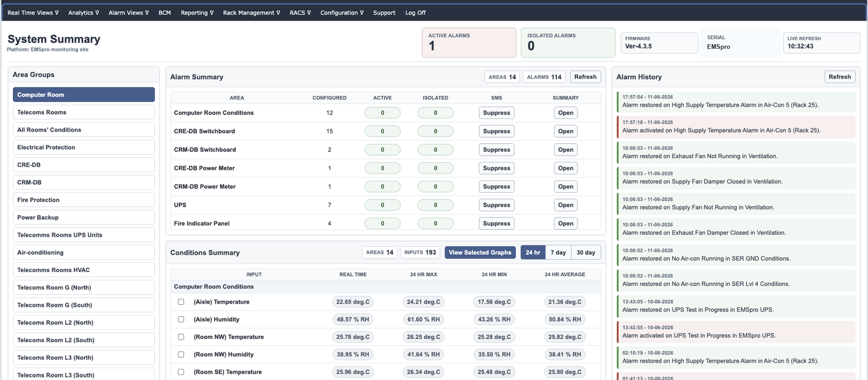Check the (Room NW) Humidity box
The width and height of the screenshot is (868, 380).
point(181,355)
